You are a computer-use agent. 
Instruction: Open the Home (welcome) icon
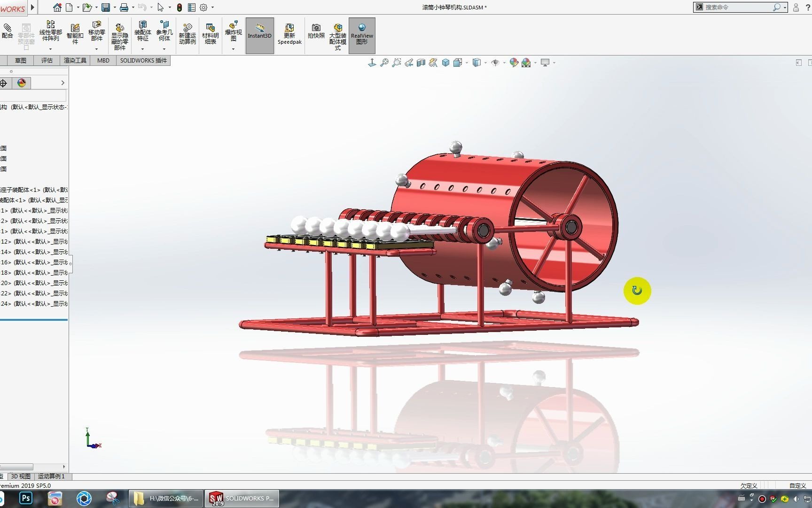click(x=57, y=8)
